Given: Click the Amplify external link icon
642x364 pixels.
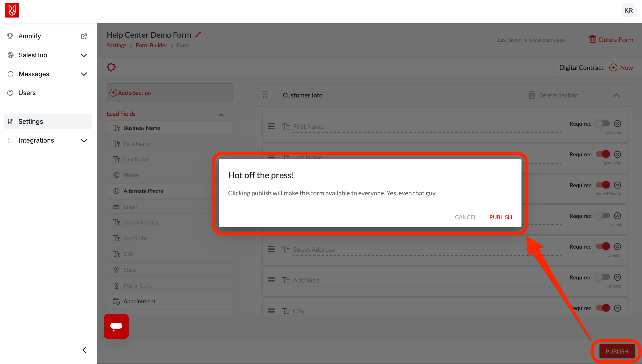Looking at the screenshot, I should 84,36.
